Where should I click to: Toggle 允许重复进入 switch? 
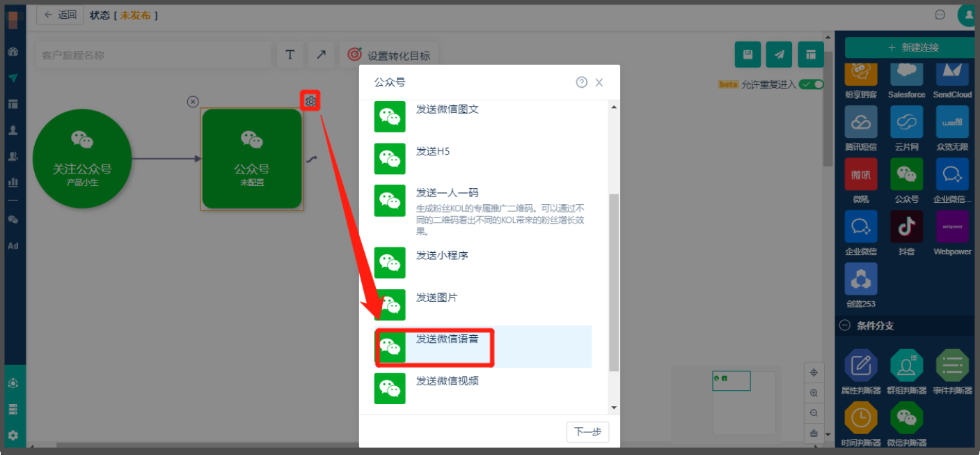[811, 84]
